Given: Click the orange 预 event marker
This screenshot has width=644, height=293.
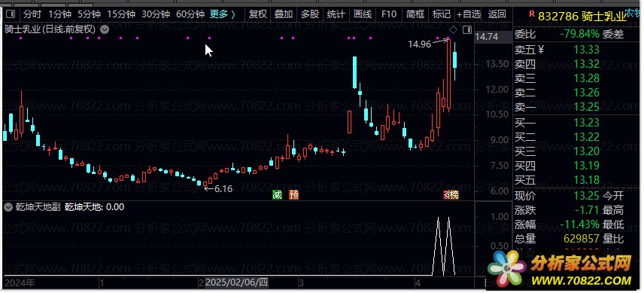Looking at the screenshot, I should (293, 195).
